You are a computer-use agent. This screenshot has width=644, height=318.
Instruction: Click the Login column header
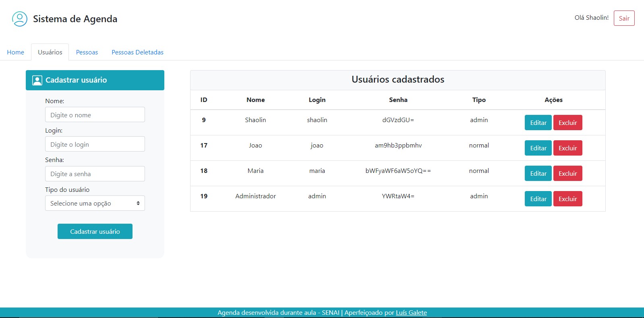[317, 100]
